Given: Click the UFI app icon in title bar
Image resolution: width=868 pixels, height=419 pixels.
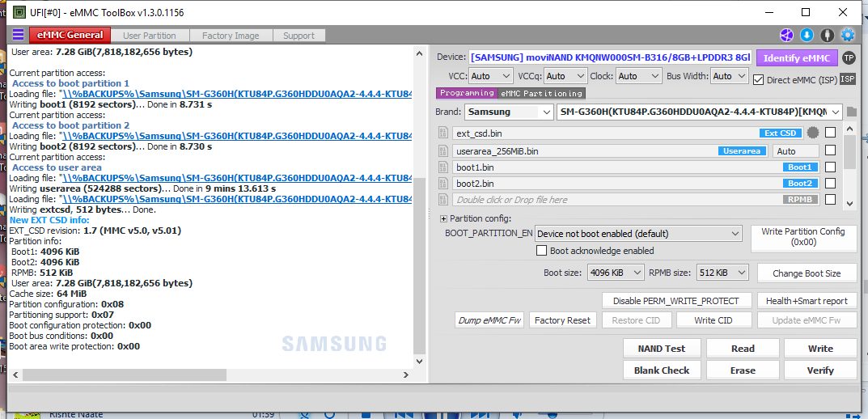Looking at the screenshot, I should pos(19,12).
